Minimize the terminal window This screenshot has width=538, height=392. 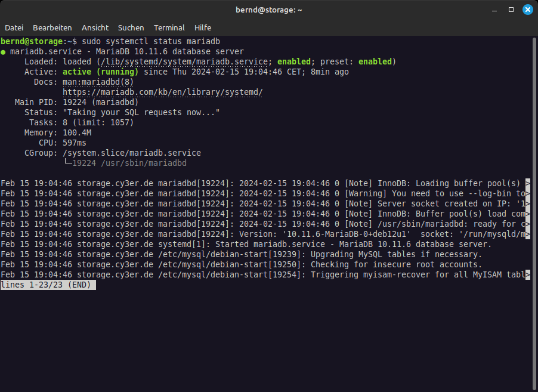(x=494, y=10)
